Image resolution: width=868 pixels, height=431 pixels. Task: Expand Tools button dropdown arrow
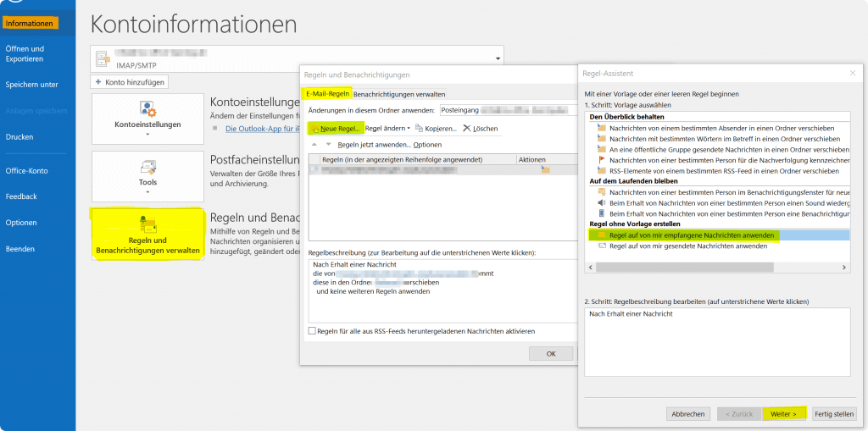tap(147, 192)
